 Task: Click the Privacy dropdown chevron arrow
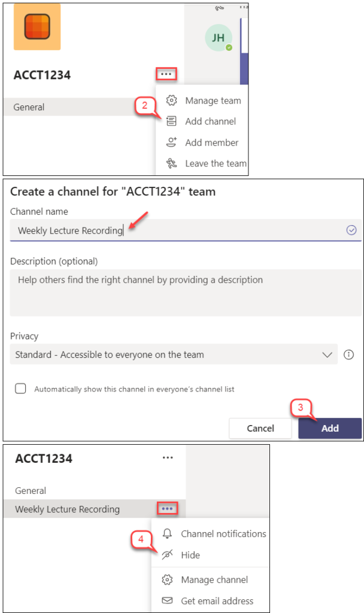coord(327,354)
